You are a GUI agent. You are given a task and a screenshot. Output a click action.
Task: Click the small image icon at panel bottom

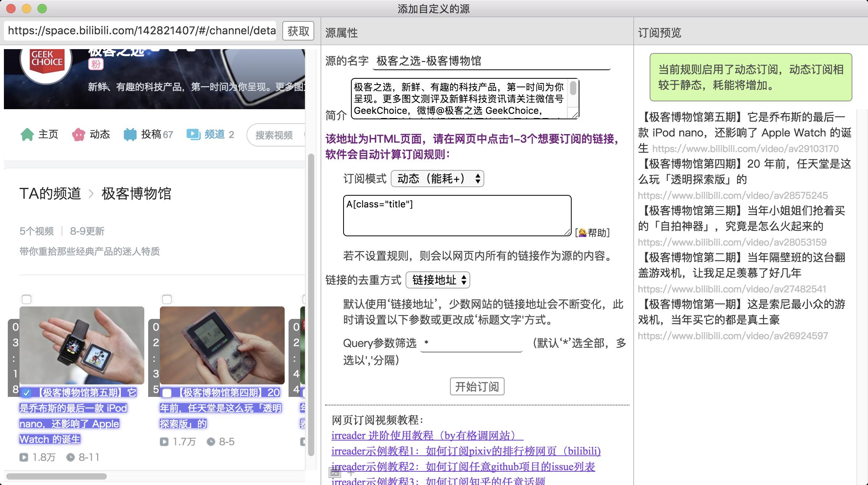(335, 473)
